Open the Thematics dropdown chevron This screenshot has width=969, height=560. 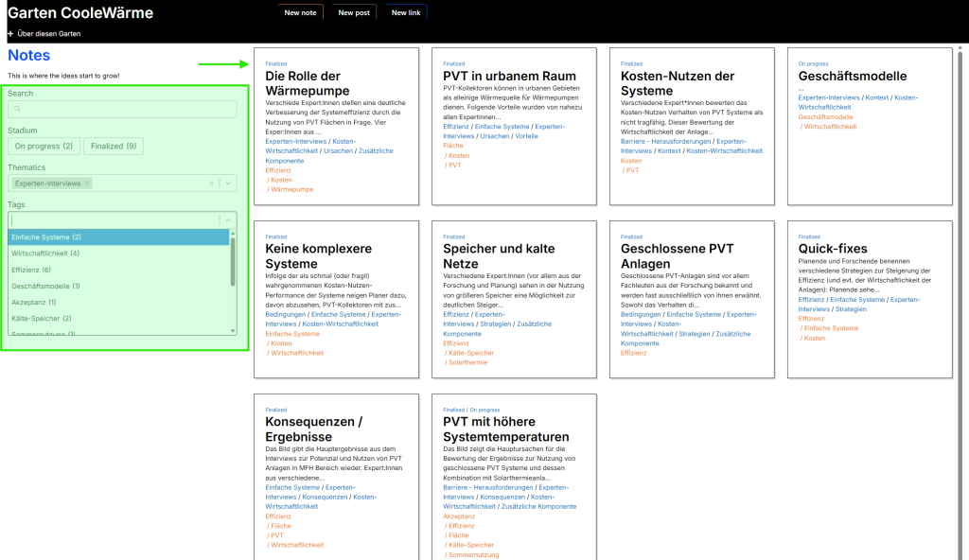pos(228,184)
